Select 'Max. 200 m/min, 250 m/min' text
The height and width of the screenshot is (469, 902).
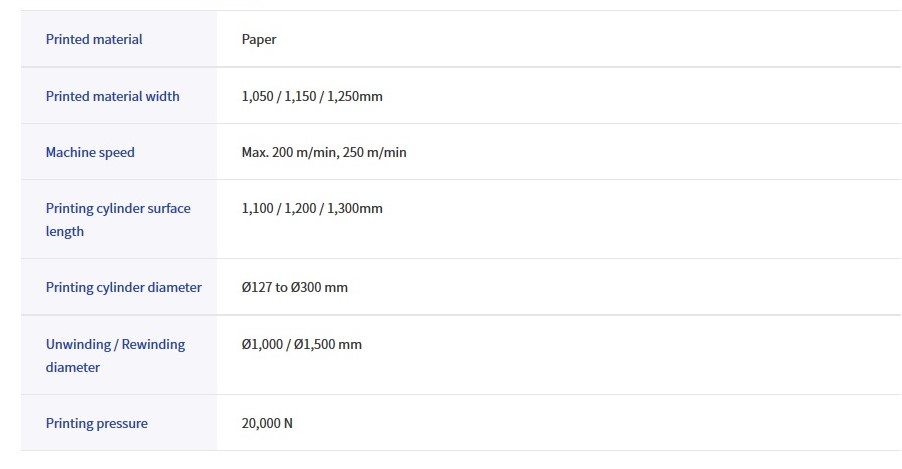click(324, 152)
